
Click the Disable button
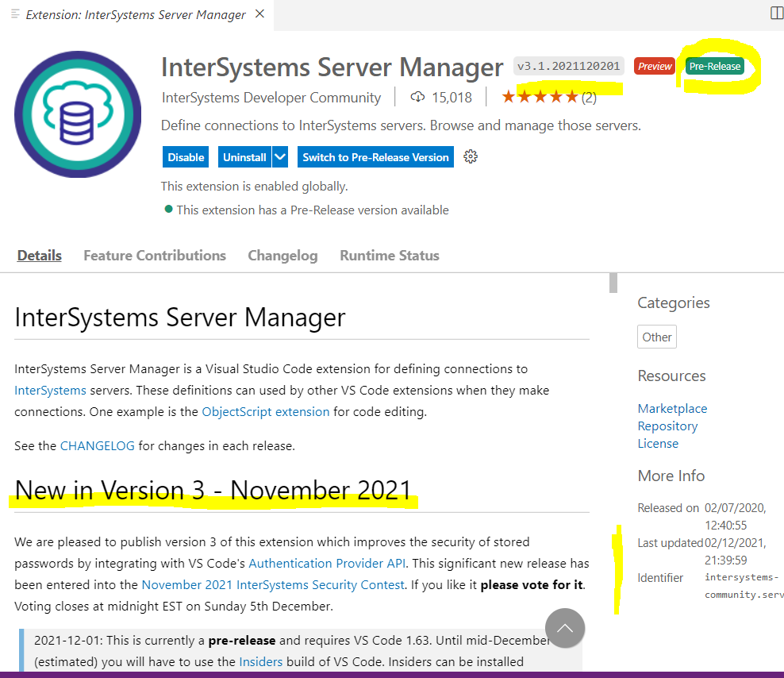186,157
